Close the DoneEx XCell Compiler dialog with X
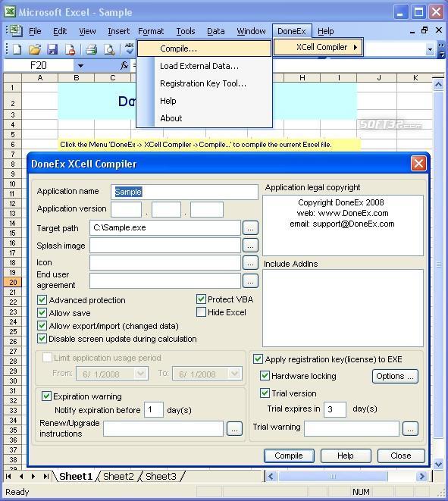Screen dimensions: 448x501 [418, 164]
